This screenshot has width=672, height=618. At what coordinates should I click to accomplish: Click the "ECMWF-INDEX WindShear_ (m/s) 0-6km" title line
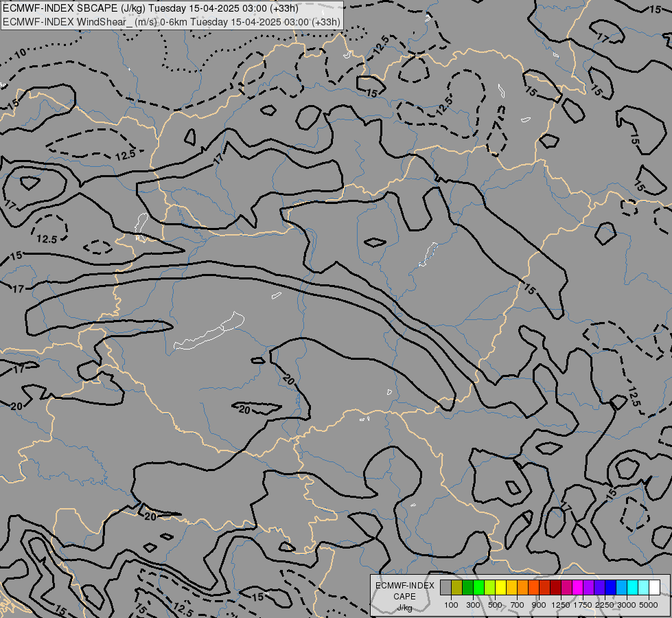pyautogui.click(x=172, y=22)
